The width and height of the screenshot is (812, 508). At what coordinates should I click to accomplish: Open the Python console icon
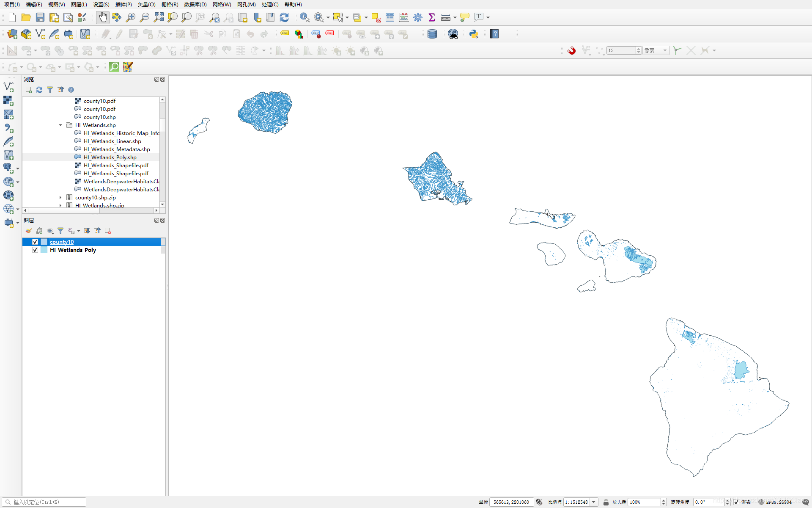(x=474, y=34)
